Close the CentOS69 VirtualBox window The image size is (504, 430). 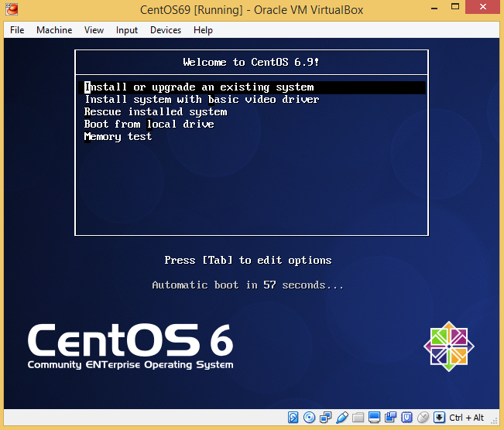[483, 7]
